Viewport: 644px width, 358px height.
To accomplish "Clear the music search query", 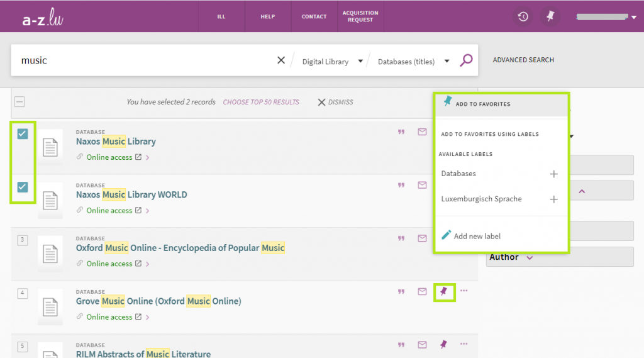I will coord(281,60).
